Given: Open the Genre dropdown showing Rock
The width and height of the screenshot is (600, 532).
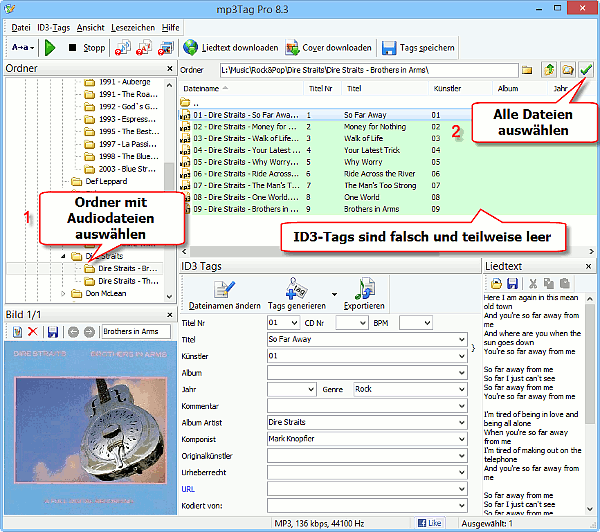Looking at the screenshot, I should coord(459,389).
